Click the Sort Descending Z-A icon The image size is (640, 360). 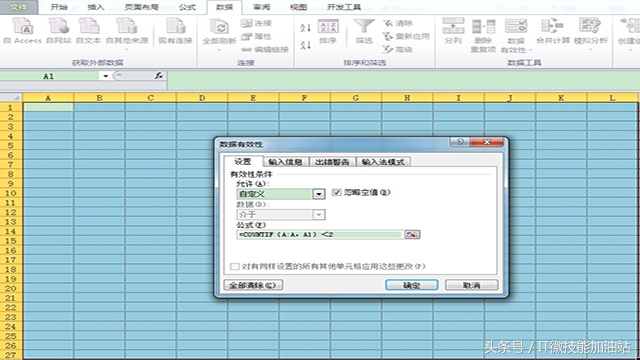coord(305,44)
